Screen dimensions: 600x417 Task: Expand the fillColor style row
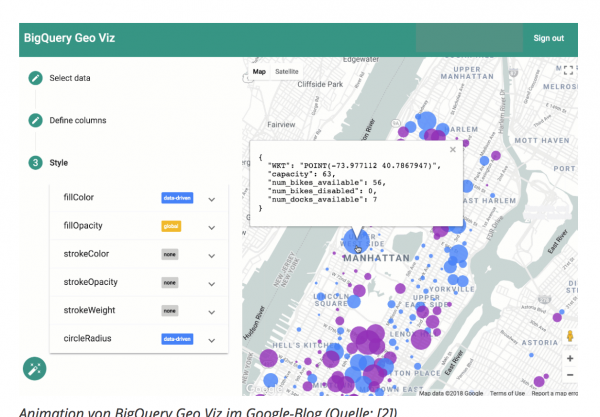(212, 199)
